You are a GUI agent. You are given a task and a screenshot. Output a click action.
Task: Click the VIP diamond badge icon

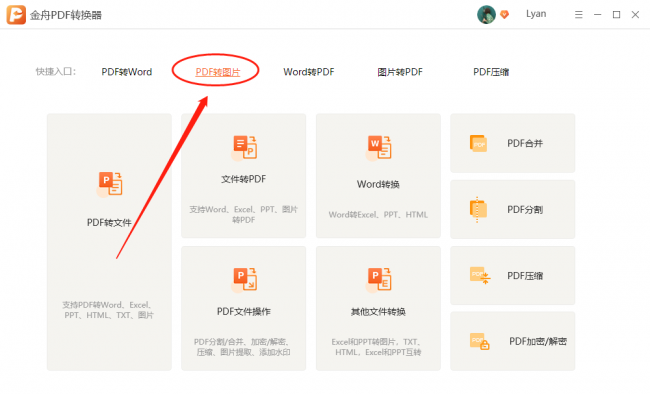[504, 15]
